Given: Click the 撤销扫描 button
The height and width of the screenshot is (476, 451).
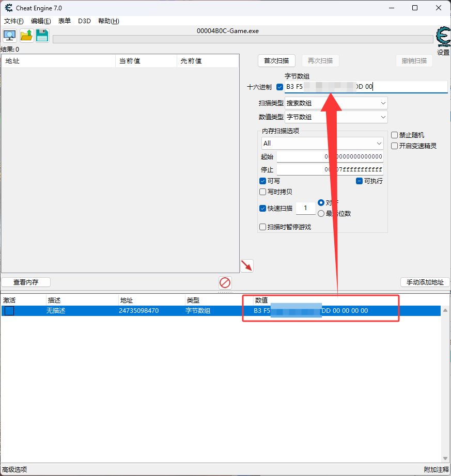Looking at the screenshot, I should (414, 61).
